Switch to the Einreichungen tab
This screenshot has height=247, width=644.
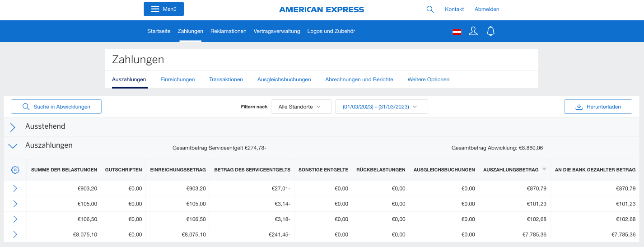click(177, 79)
